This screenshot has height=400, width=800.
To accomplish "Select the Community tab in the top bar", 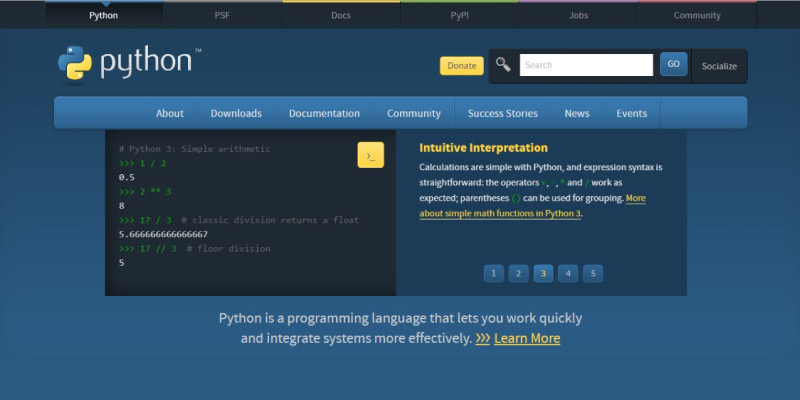I will coord(697,15).
